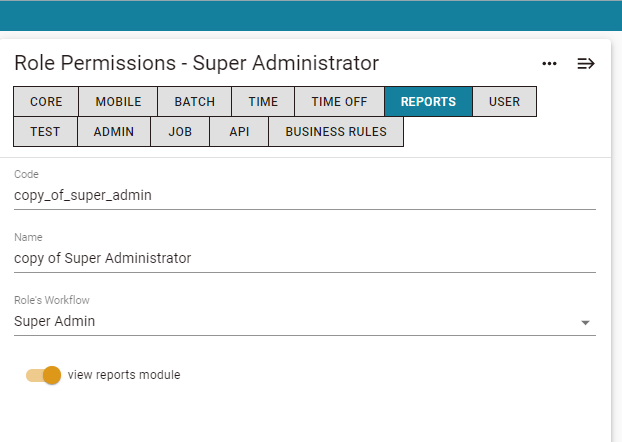Open the BUSINESS RULES tab

click(x=336, y=132)
